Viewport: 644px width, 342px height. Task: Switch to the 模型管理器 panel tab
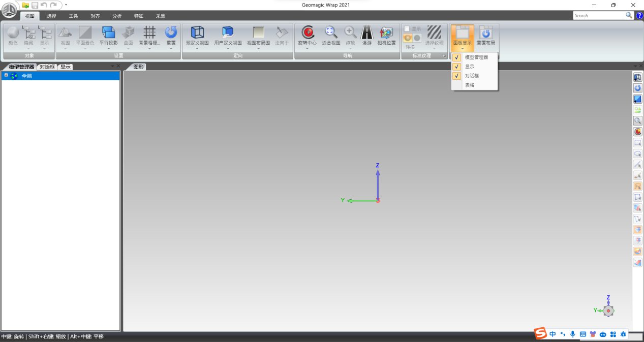pyautogui.click(x=21, y=67)
